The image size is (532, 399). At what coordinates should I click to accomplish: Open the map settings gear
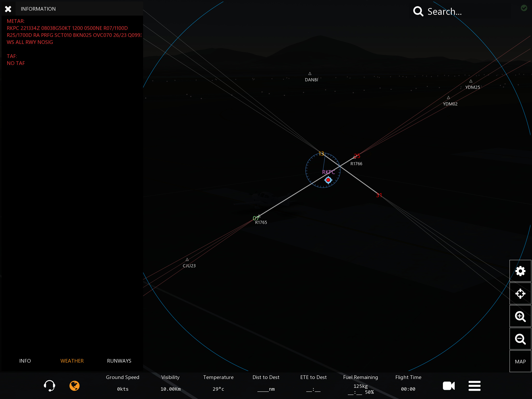point(520,271)
